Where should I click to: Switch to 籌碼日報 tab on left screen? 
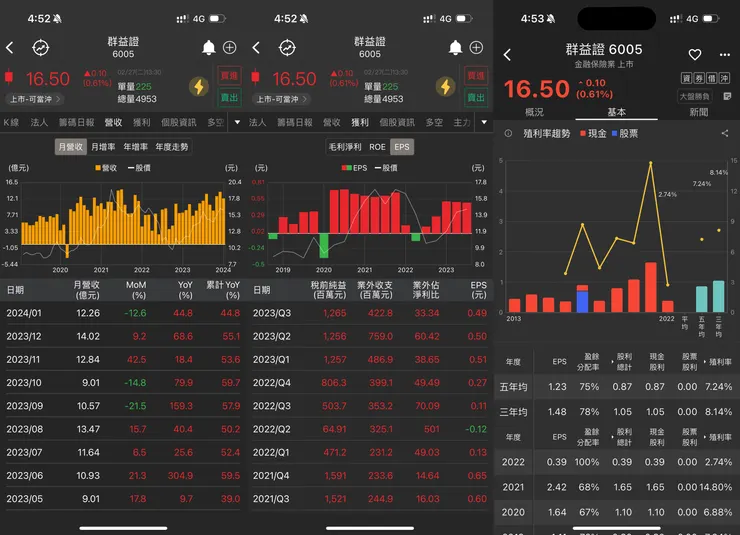(x=76, y=122)
